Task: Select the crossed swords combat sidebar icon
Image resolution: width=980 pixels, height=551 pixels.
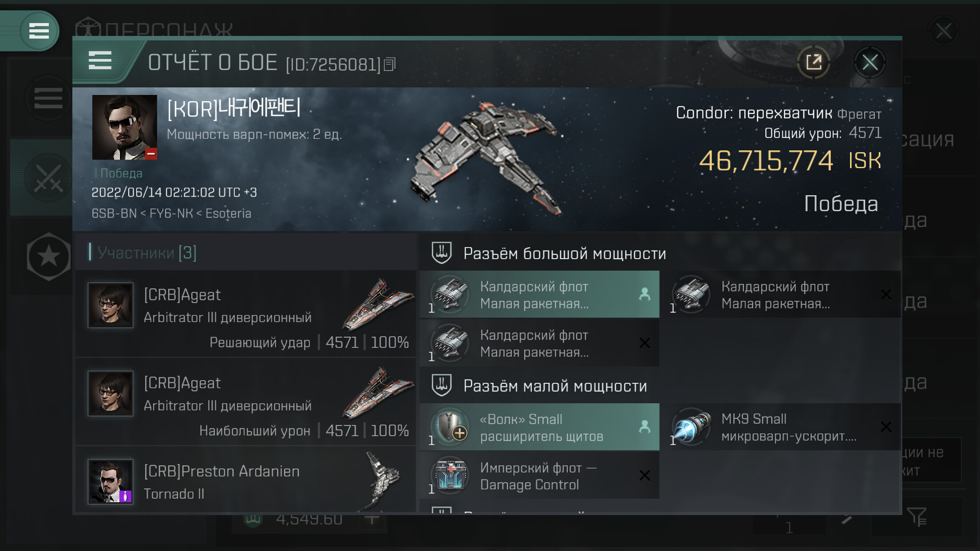Action: click(x=48, y=178)
